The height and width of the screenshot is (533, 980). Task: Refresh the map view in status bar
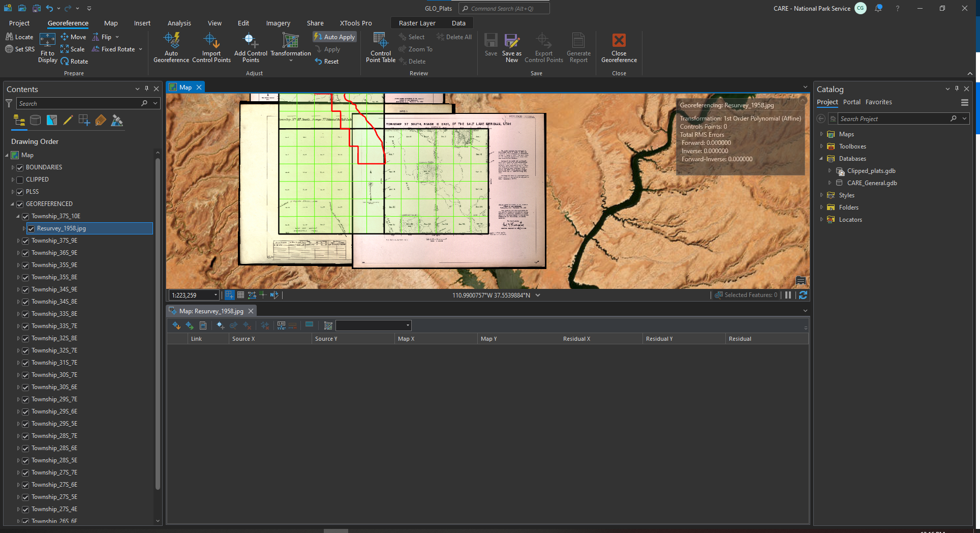pos(803,295)
